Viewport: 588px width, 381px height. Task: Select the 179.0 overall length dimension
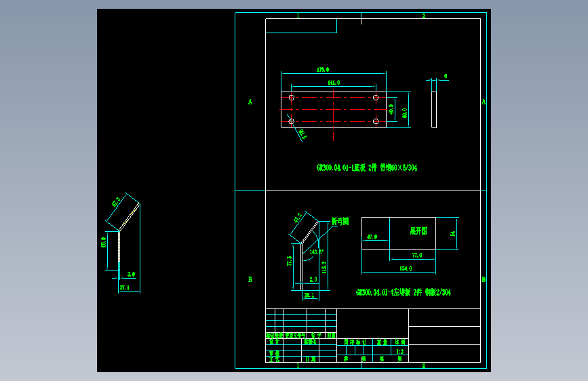(323, 69)
